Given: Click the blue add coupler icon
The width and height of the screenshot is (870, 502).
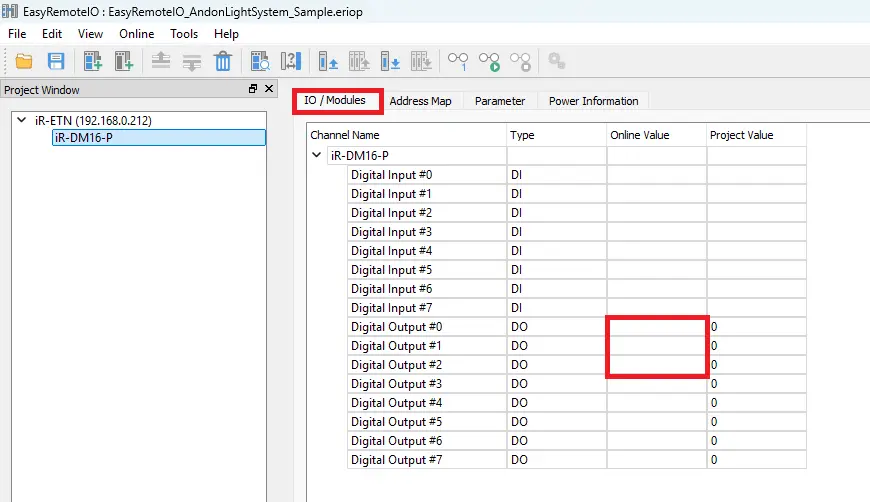Looking at the screenshot, I should tap(93, 61).
